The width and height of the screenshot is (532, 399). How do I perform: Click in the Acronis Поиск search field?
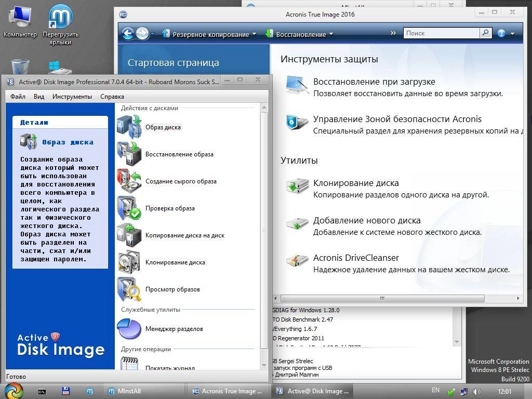441,33
